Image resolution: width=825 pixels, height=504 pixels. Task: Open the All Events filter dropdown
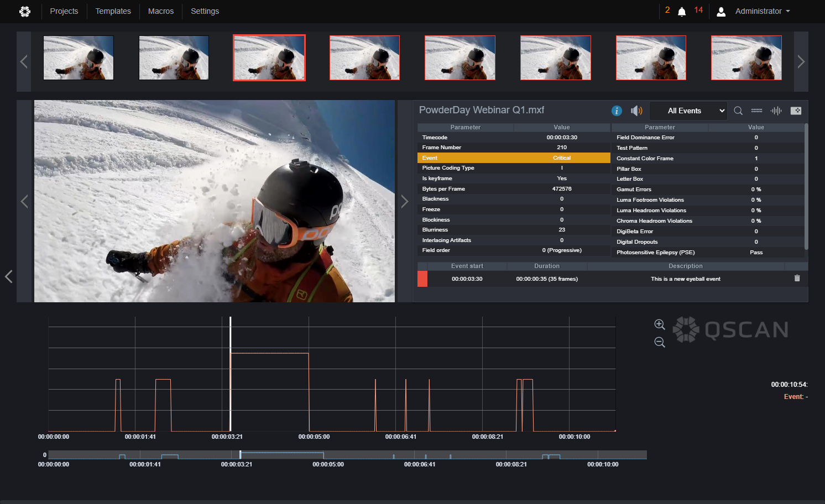coord(688,111)
